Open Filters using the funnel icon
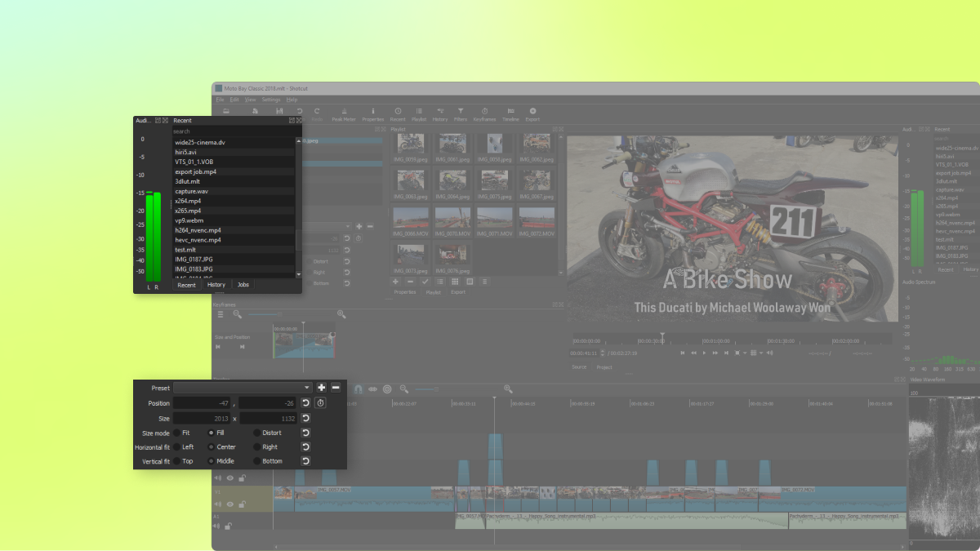980x551 pixels. [x=461, y=113]
